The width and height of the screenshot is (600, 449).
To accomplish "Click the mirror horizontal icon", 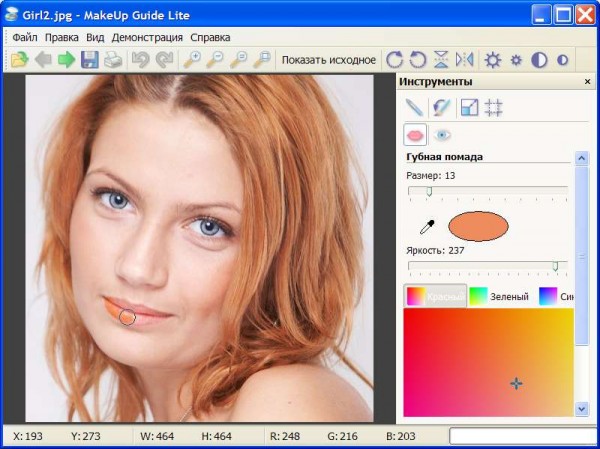I will pos(465,60).
